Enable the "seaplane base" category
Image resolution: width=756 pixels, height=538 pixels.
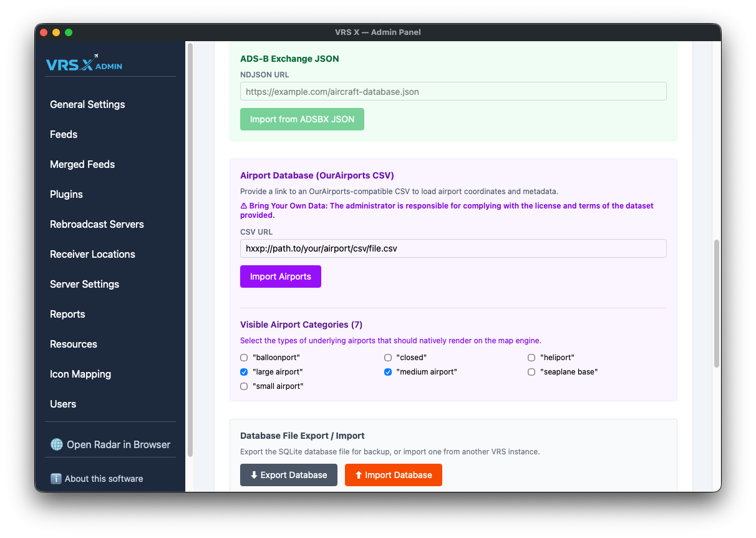[531, 372]
